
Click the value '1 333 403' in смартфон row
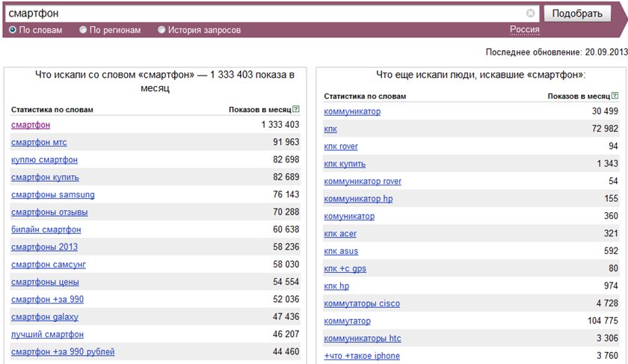click(280, 125)
